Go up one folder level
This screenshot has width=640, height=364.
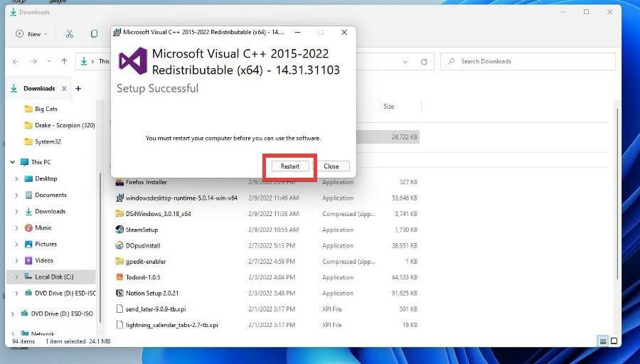click(64, 61)
